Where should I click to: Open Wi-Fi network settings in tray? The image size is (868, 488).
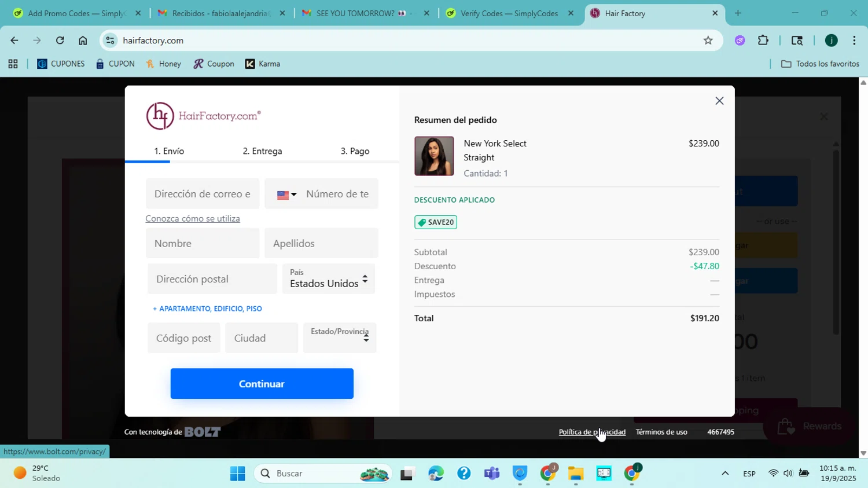pyautogui.click(x=773, y=474)
